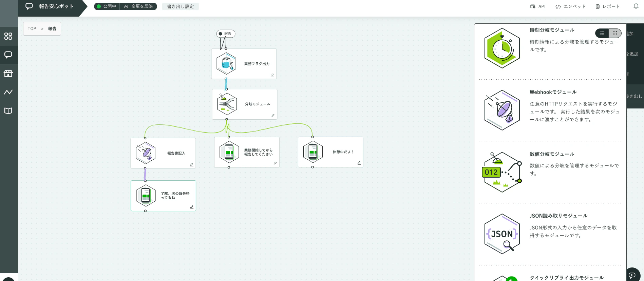
Task: Click the Webhookモジュール title
Action: pos(553,92)
